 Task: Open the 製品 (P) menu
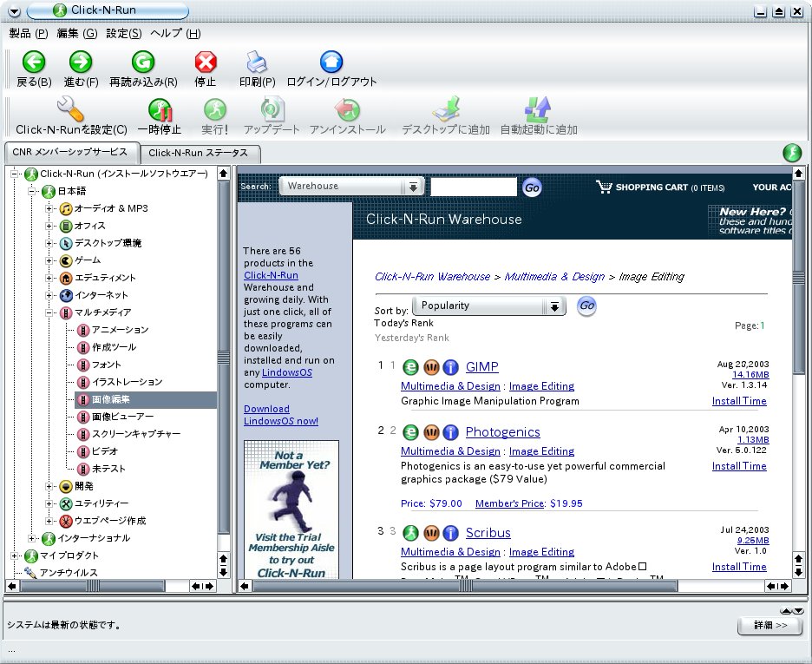tap(29, 34)
